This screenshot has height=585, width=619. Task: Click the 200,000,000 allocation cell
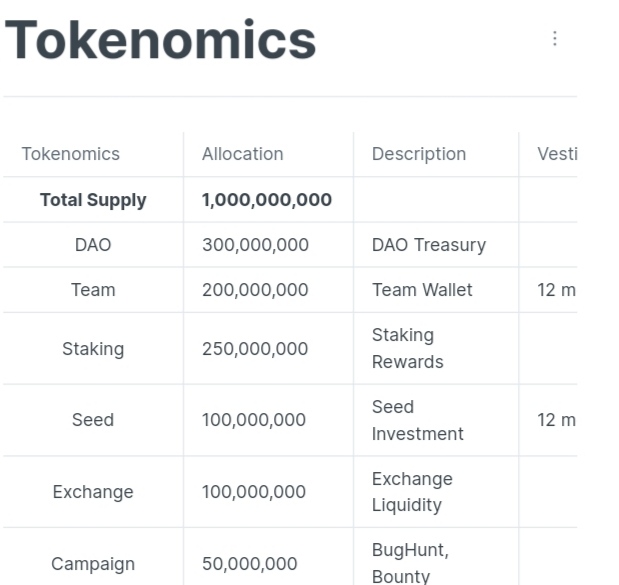tap(255, 290)
